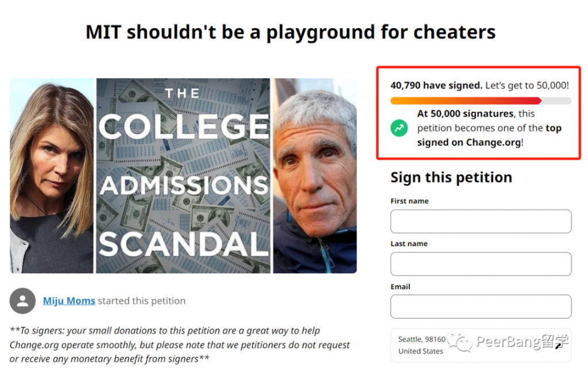The height and width of the screenshot is (369, 588).
Task: Click the gray-haired man's photo
Action: [x=315, y=176]
